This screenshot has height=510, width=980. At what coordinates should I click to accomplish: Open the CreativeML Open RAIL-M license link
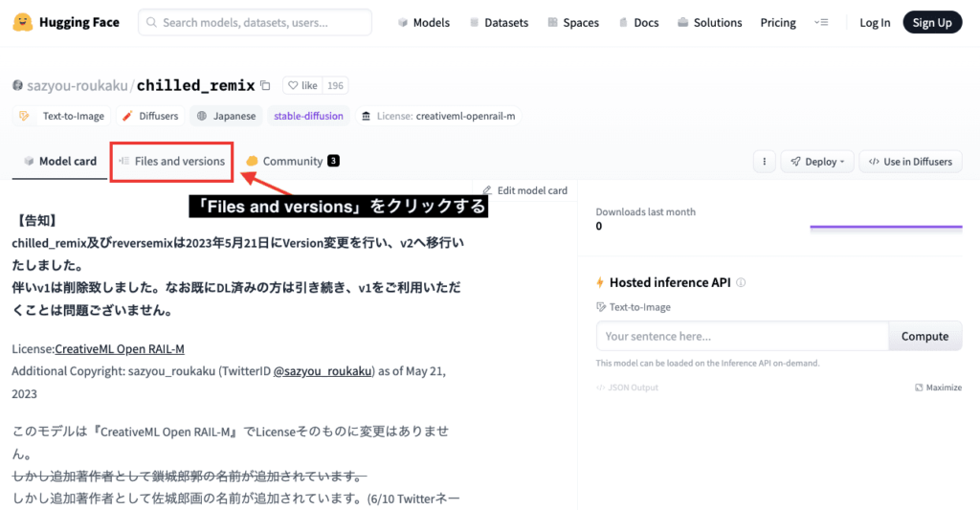coord(120,348)
